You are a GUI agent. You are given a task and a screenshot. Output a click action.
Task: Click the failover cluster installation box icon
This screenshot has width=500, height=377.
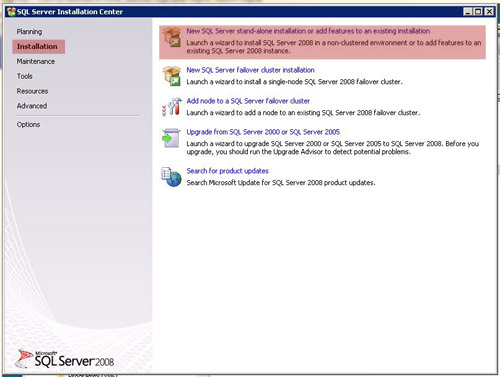click(x=172, y=76)
